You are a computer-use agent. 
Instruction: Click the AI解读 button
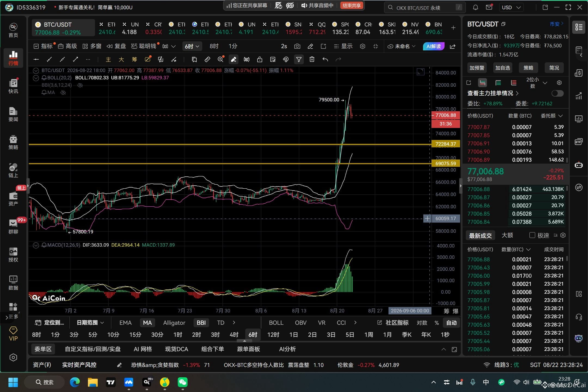pyautogui.click(x=434, y=46)
